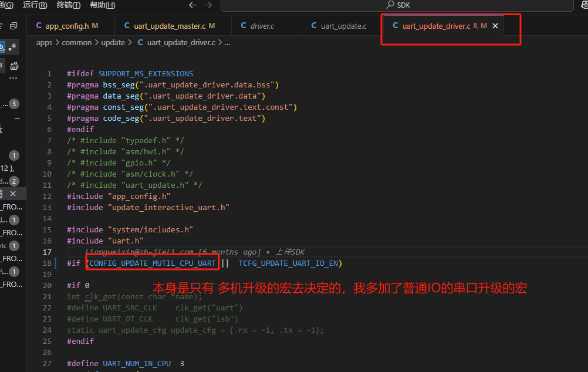
Task: Open the 终端(T) menu
Action: tap(69, 5)
